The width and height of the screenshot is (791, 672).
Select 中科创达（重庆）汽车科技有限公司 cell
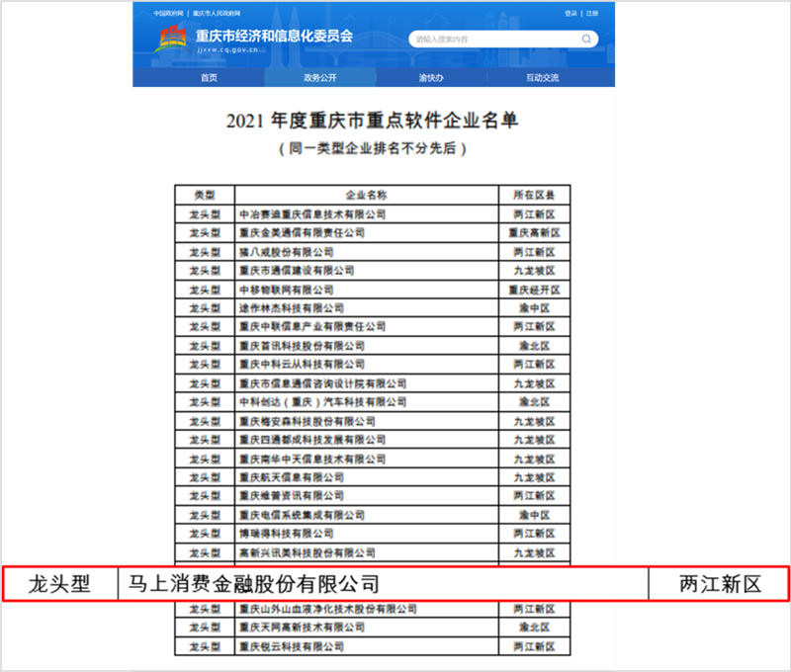point(367,402)
